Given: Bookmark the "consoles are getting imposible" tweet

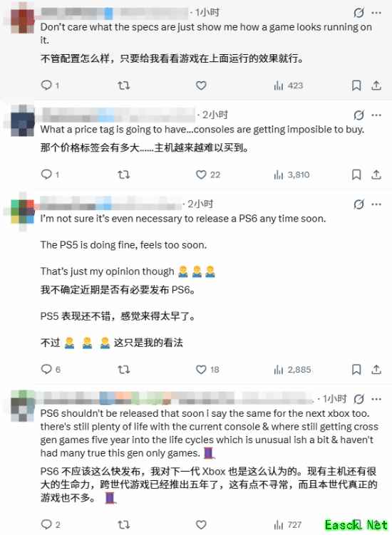Looking at the screenshot, I should (356, 175).
